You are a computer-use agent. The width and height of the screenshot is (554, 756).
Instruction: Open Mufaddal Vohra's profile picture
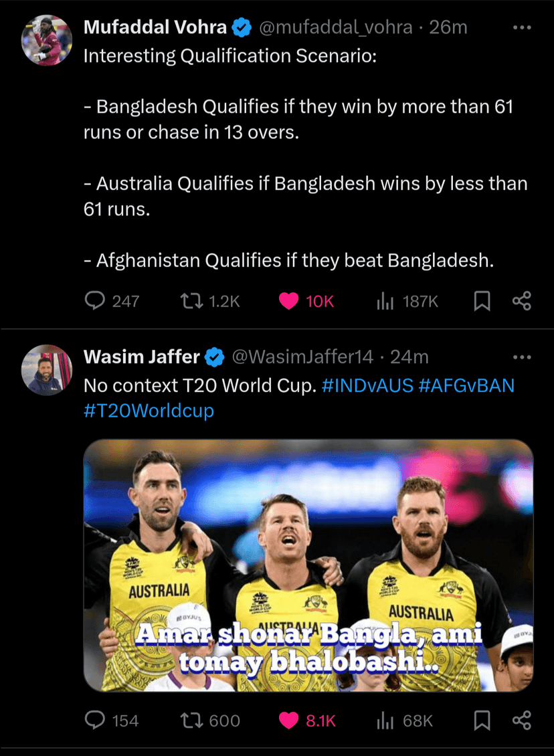[47, 40]
